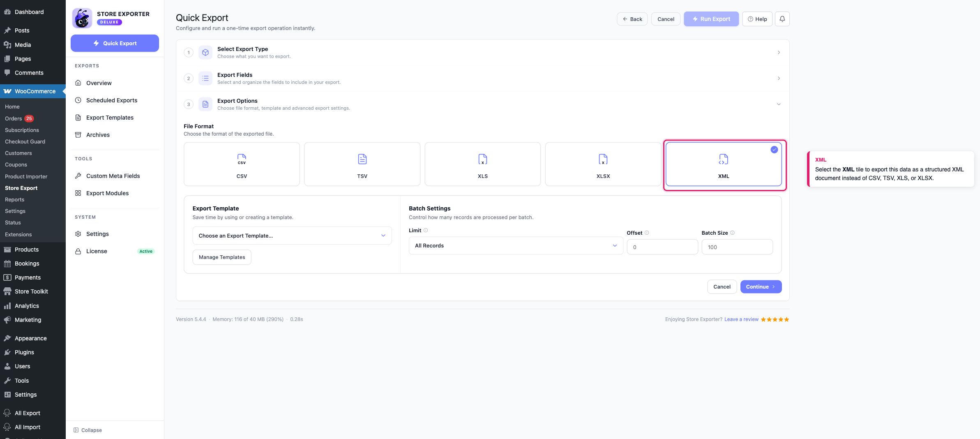
Task: Open the Choose an Export Template dropdown
Action: point(292,236)
